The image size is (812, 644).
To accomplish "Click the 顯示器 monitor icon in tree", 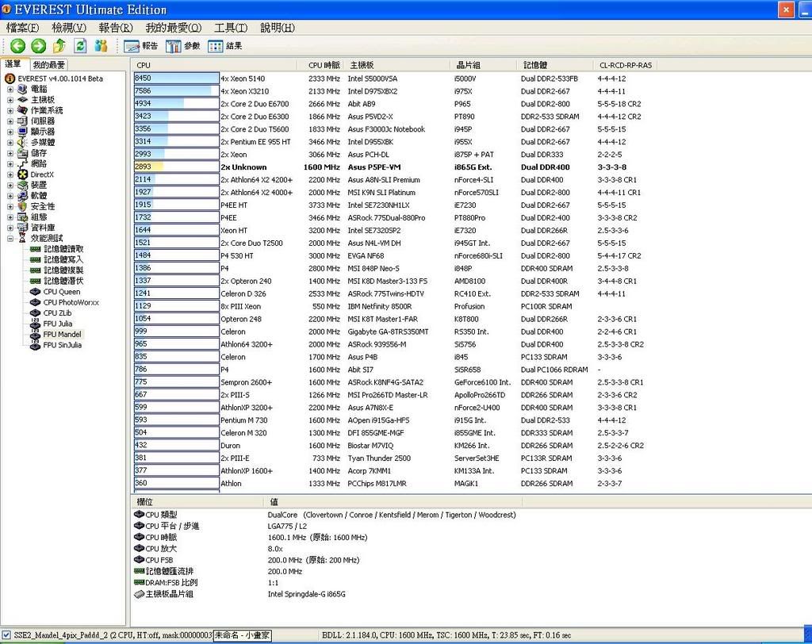I will pos(22,132).
